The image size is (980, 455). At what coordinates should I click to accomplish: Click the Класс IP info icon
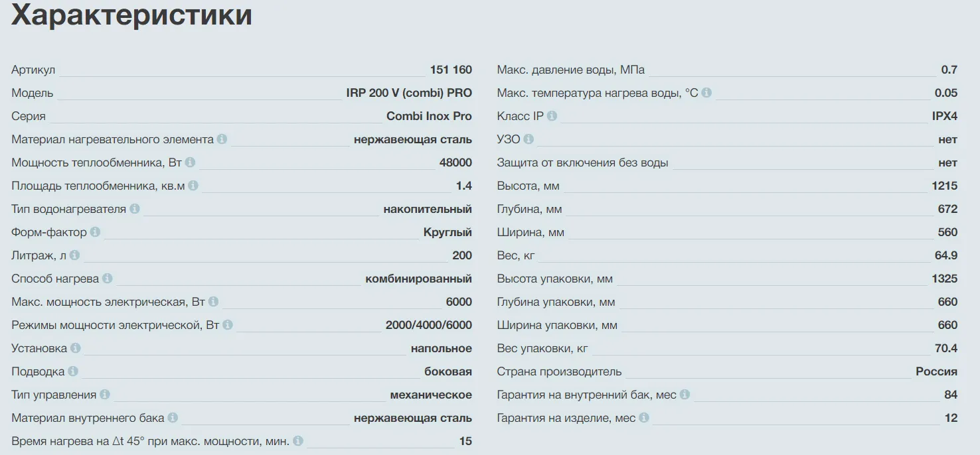(x=552, y=116)
